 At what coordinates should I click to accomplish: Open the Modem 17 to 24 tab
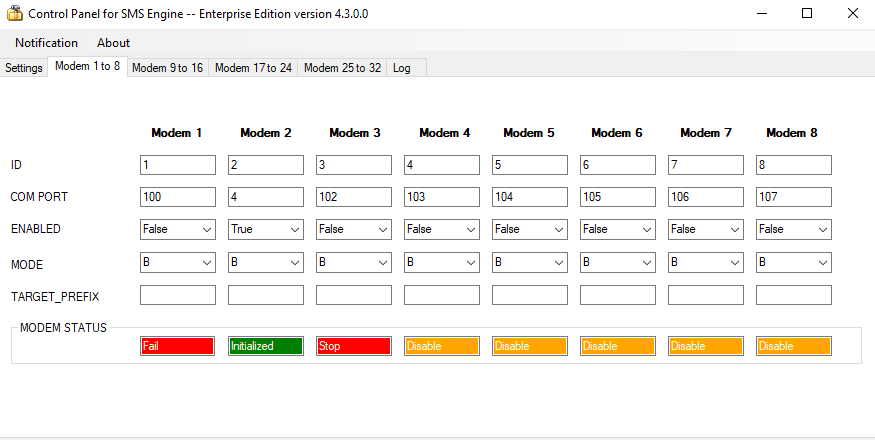(253, 68)
